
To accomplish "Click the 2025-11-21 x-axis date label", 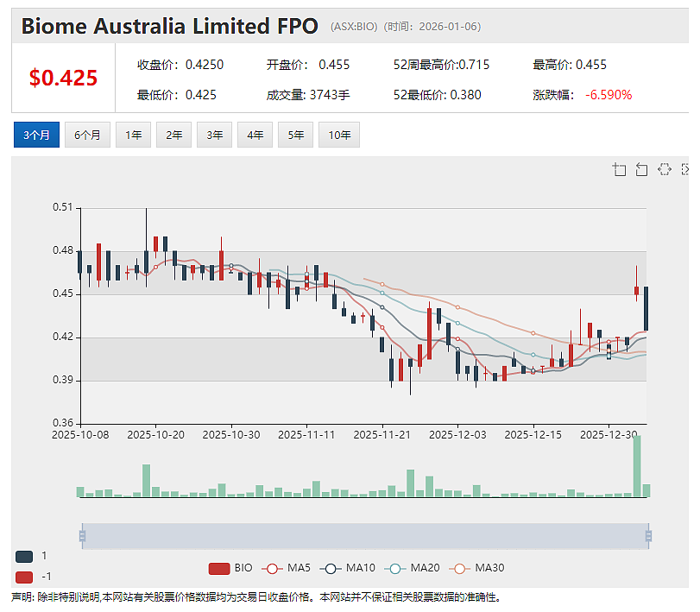I will click(382, 435).
